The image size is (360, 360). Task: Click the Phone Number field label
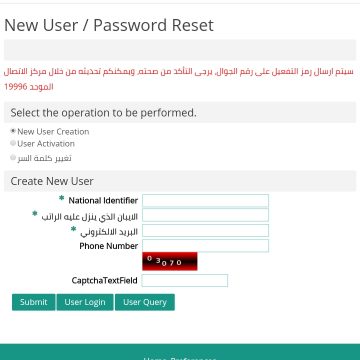click(109, 246)
